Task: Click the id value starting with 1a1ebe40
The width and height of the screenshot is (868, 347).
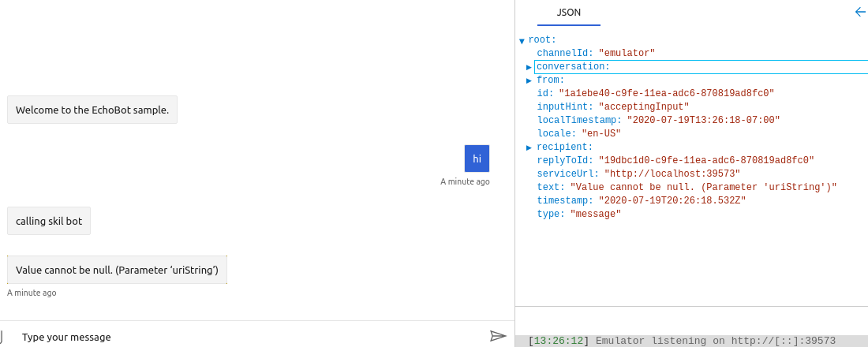Action: point(666,94)
